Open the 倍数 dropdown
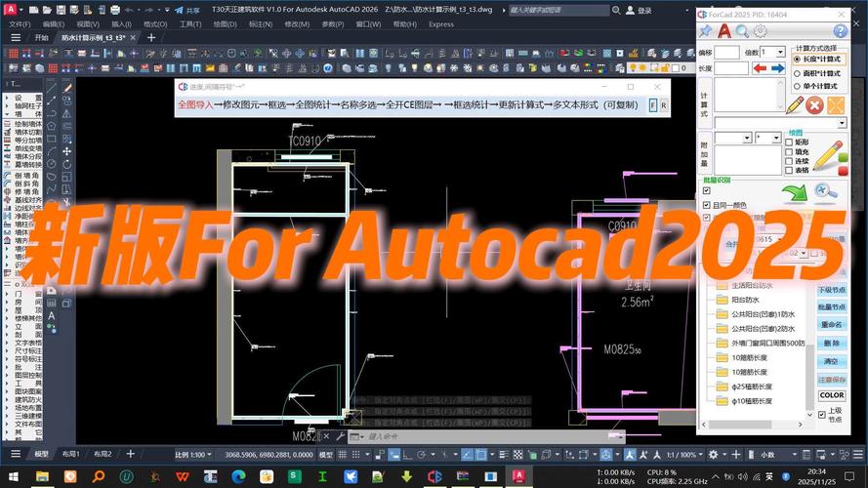This screenshot has height=488, width=868. pos(780,52)
